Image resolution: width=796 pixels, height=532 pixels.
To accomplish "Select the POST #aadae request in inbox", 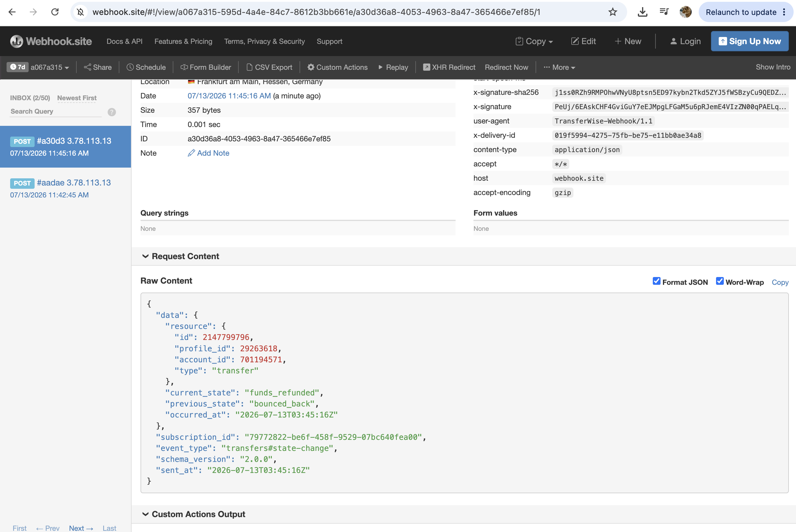I will point(66,188).
